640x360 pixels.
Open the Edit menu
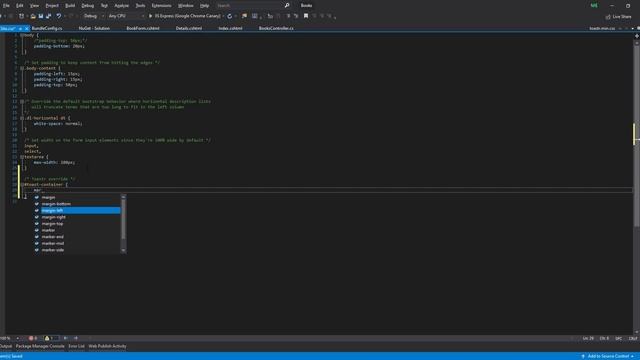click(20, 6)
